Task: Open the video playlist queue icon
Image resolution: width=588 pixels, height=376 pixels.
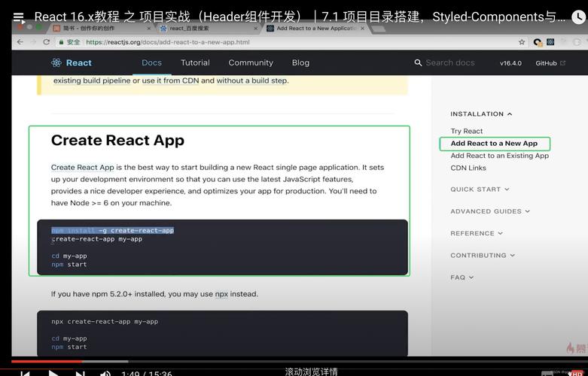Action: click(18, 17)
